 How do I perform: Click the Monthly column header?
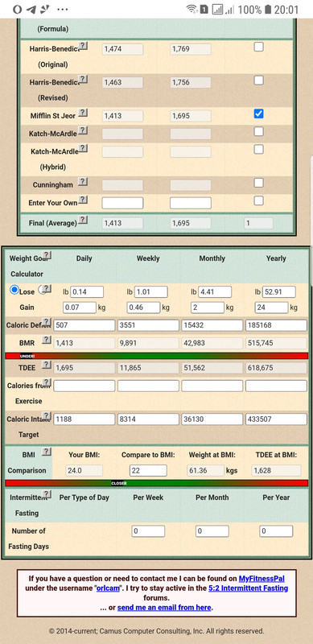tap(212, 258)
